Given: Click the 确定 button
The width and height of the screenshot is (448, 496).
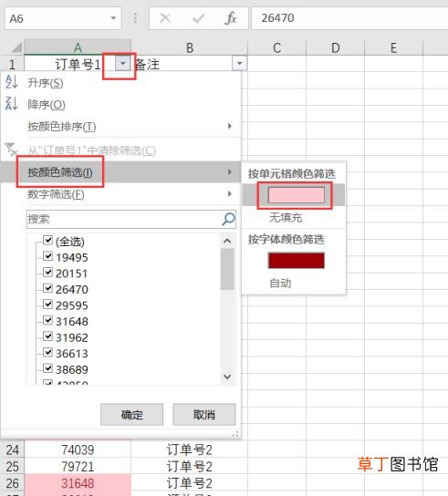Looking at the screenshot, I should [132, 414].
